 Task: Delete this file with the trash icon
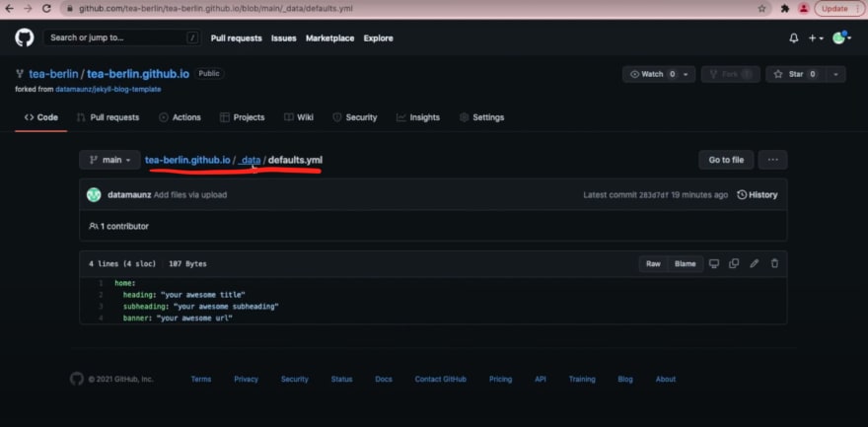[774, 263]
